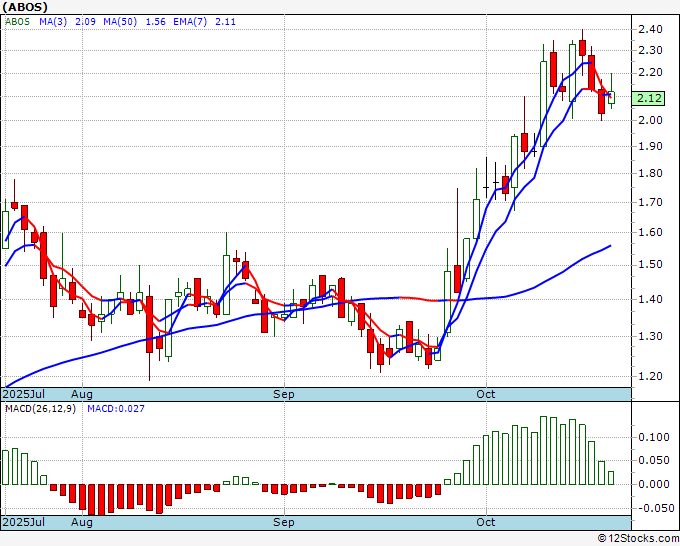The image size is (680, 546).
Task: Click the 2025Jul label on price chart axis
Action: (24, 394)
